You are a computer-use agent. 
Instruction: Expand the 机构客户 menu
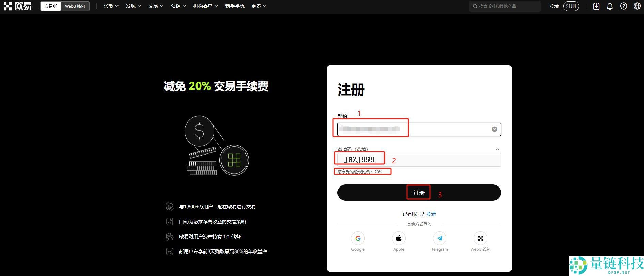tap(206, 6)
